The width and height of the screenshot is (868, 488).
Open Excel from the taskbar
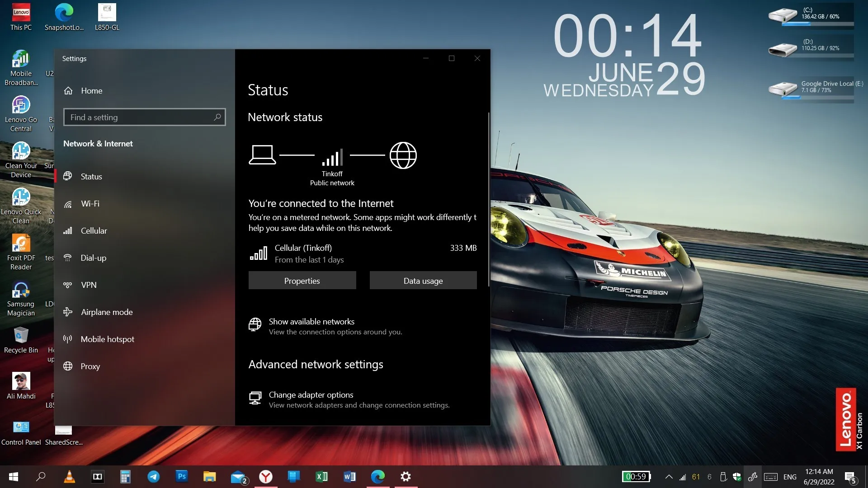tap(321, 477)
